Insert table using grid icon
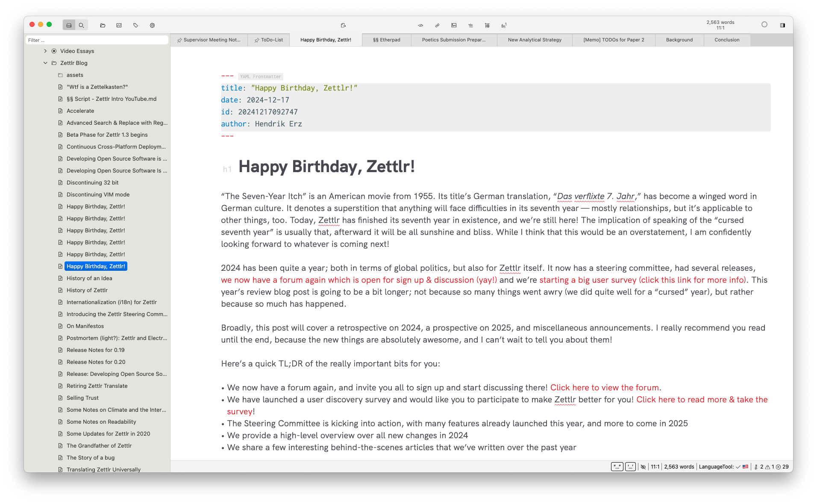Viewport: 817px width, 504px height. pos(487,25)
